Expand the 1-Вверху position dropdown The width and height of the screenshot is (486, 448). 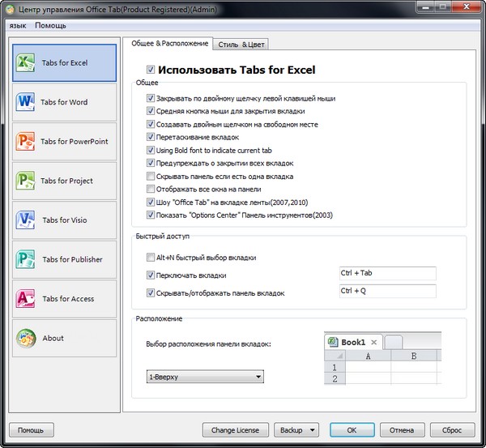(205, 377)
